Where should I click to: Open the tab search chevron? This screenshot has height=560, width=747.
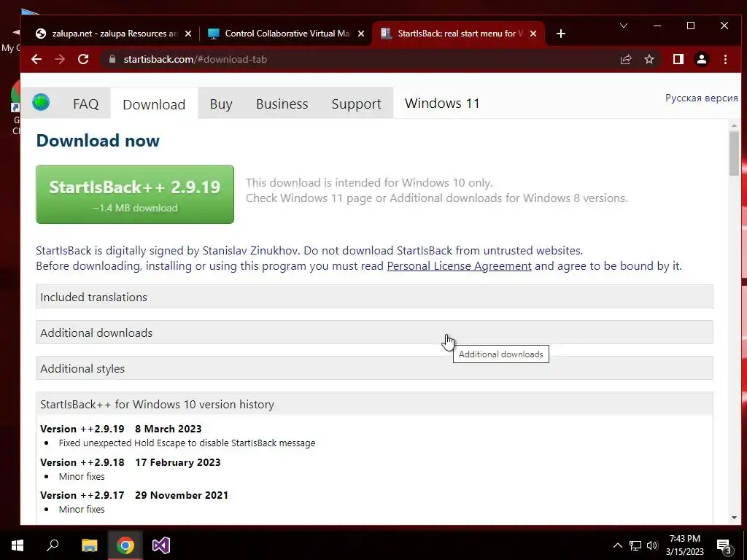pos(623,26)
